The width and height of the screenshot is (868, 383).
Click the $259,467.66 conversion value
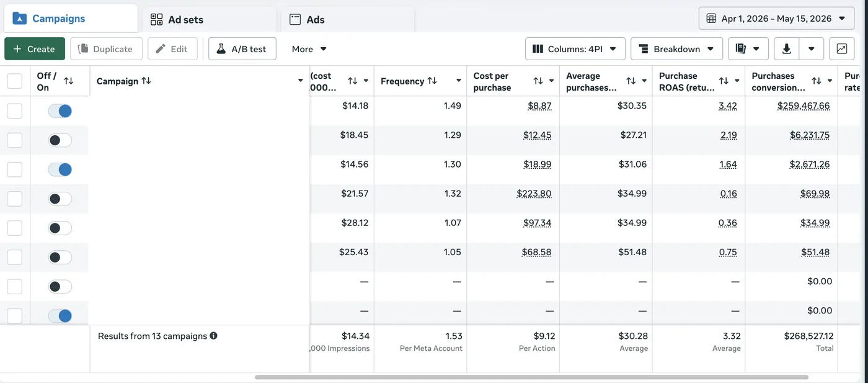[804, 106]
